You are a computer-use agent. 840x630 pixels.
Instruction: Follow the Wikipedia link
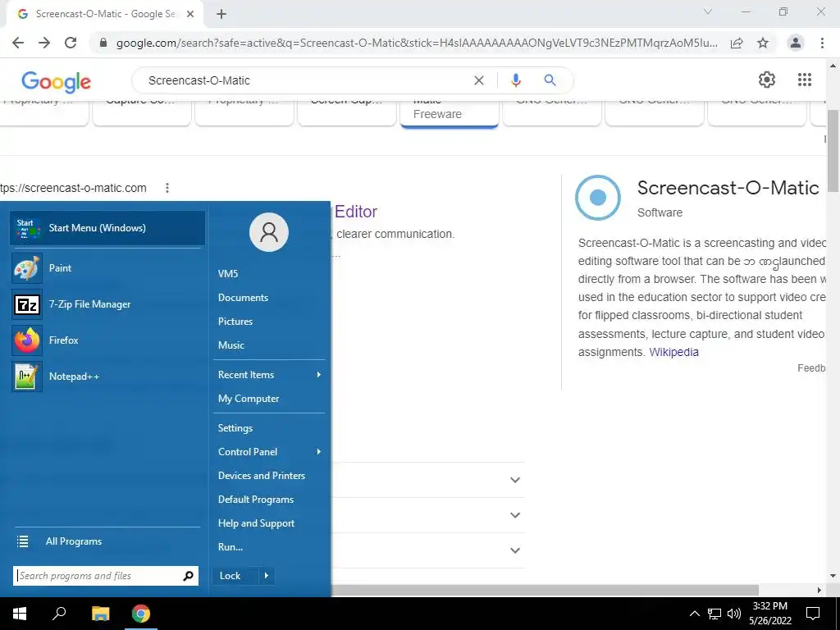click(x=673, y=352)
